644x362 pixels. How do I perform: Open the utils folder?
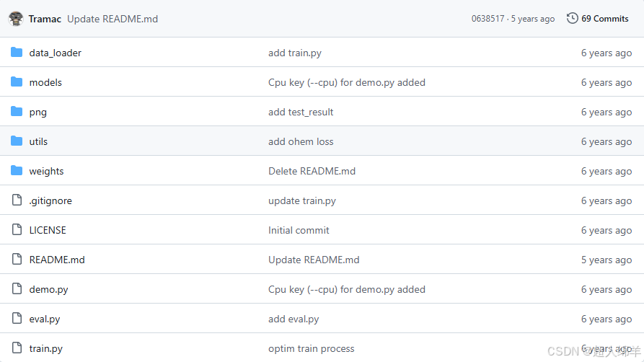point(38,141)
